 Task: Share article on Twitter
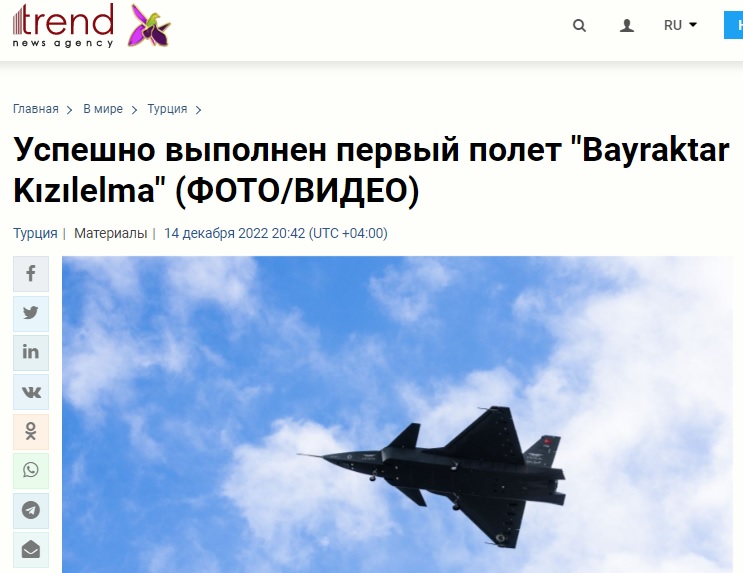tap(31, 313)
